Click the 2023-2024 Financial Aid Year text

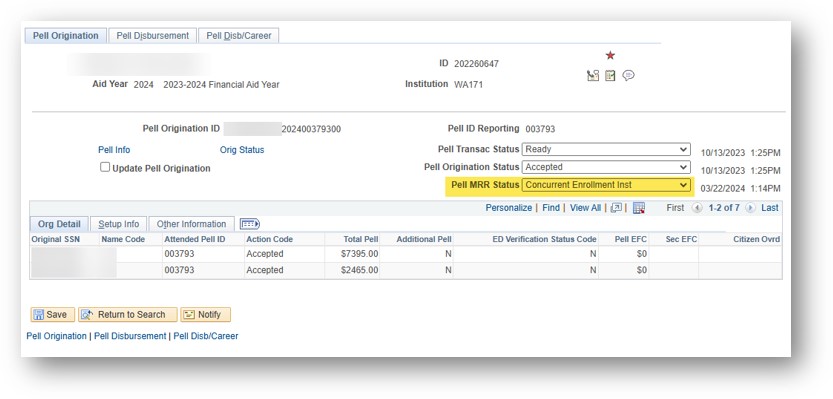[221, 84]
